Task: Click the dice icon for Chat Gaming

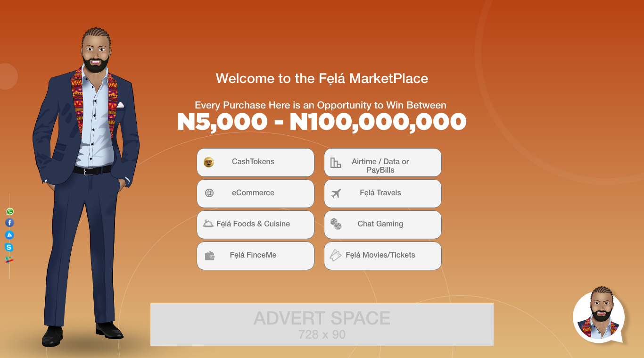Action: 336,224
